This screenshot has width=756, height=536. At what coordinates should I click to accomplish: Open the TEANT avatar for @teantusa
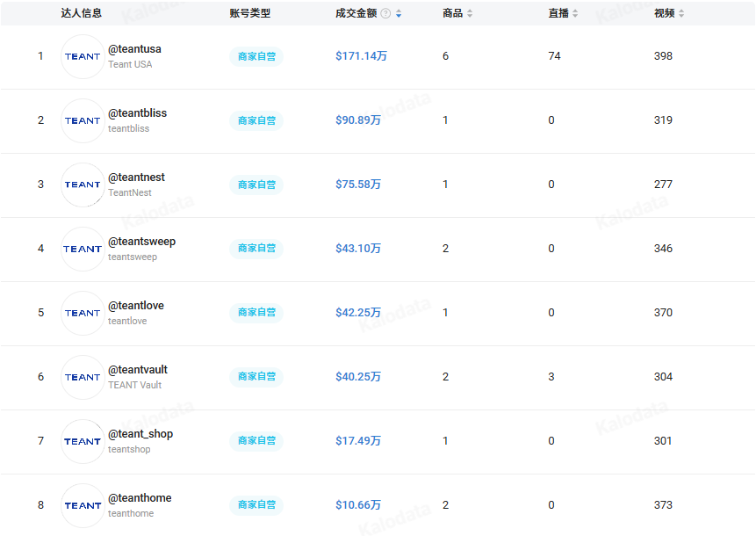tap(82, 56)
